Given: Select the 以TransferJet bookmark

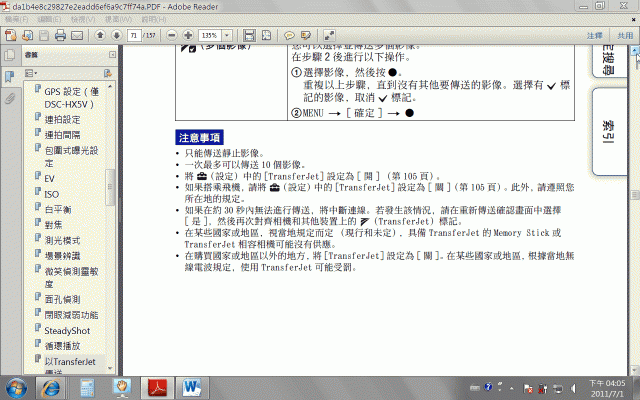Looking at the screenshot, I should click(70, 362).
